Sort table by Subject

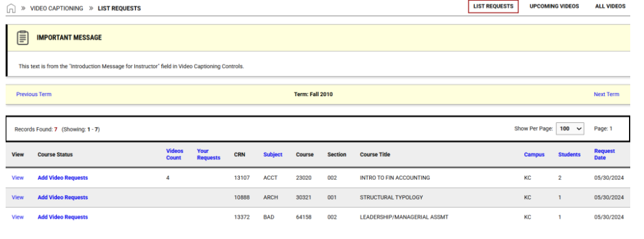(x=273, y=155)
